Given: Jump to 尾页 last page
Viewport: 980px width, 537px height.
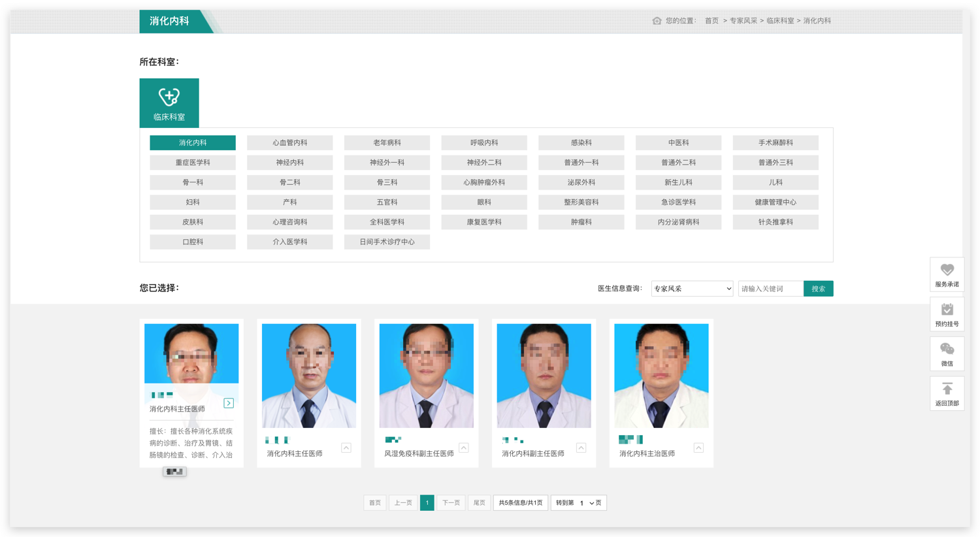Looking at the screenshot, I should [x=479, y=503].
